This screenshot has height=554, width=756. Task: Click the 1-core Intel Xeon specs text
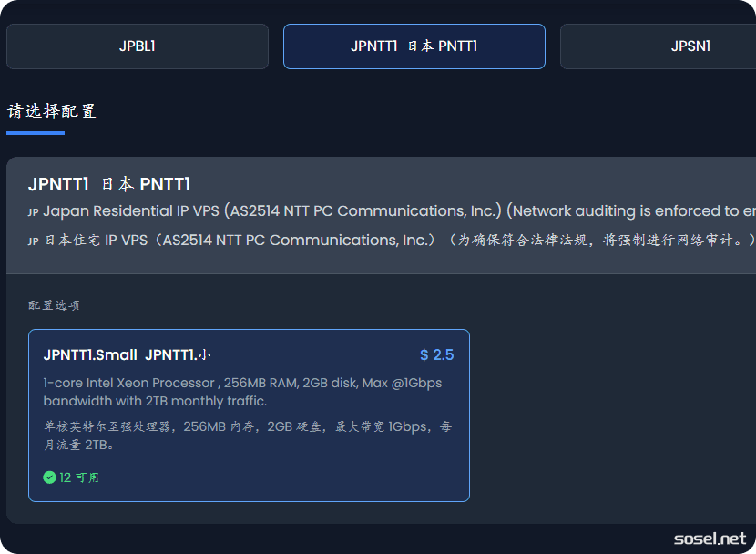(242, 392)
